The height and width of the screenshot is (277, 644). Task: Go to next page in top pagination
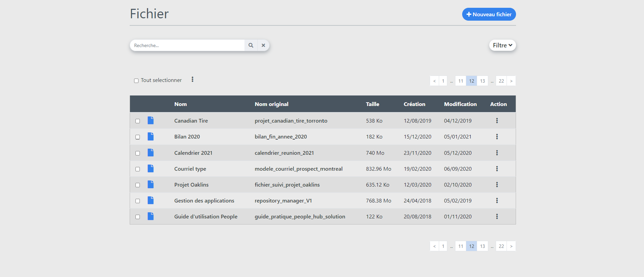pyautogui.click(x=511, y=81)
